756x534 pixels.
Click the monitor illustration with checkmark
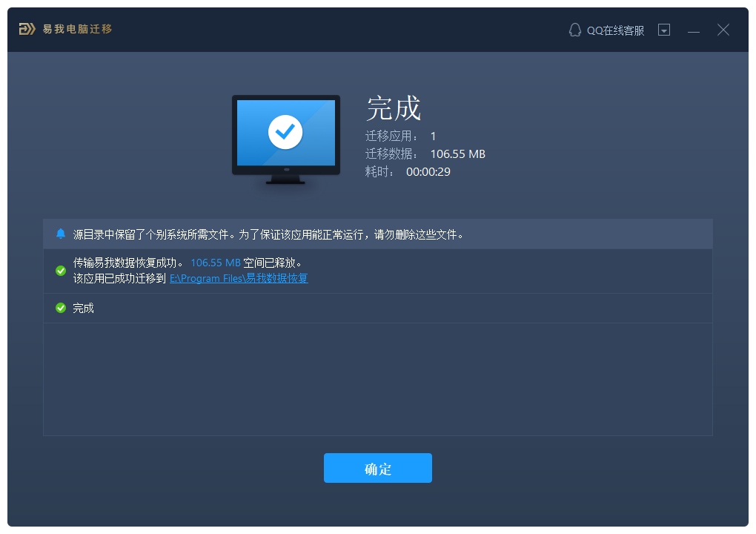pos(286,137)
